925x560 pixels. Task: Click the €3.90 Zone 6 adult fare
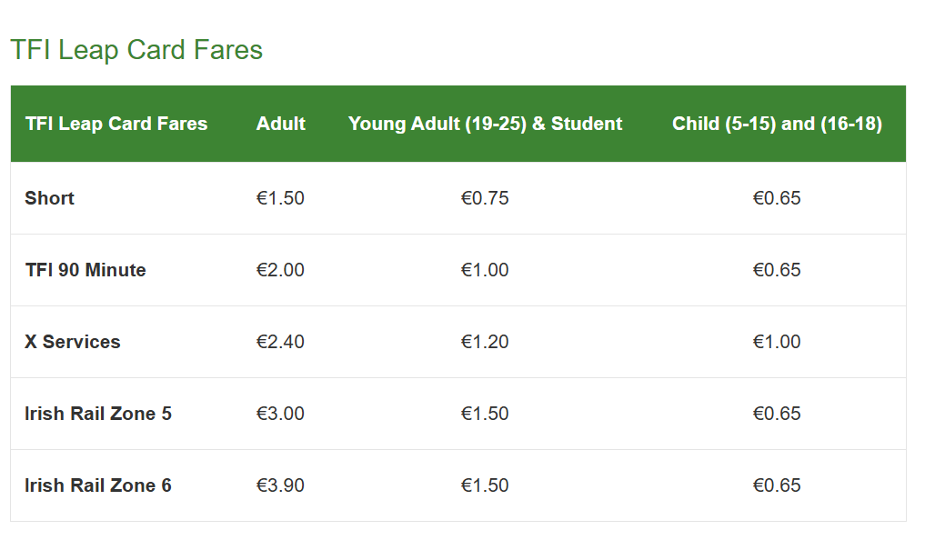tap(280, 485)
